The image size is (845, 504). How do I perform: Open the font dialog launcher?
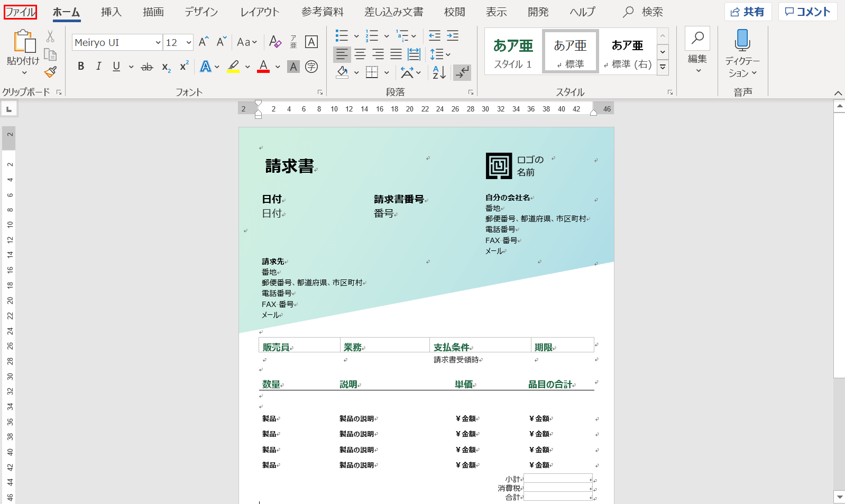coord(320,92)
